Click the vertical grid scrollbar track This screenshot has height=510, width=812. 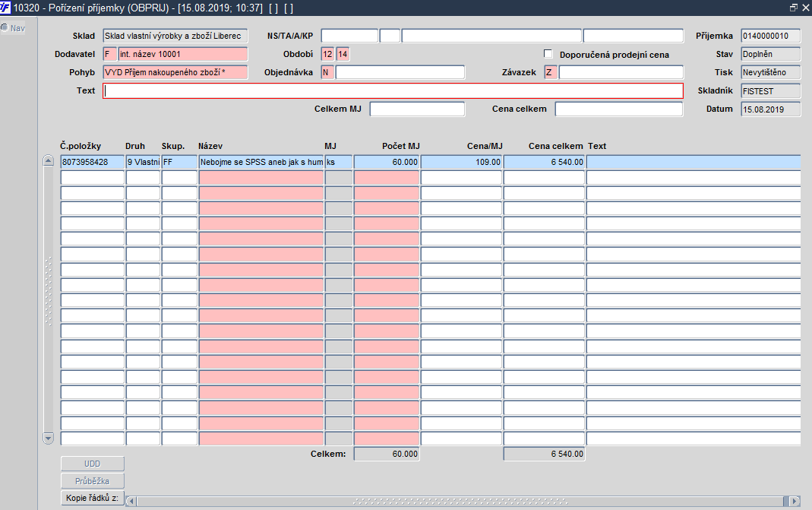(x=48, y=299)
